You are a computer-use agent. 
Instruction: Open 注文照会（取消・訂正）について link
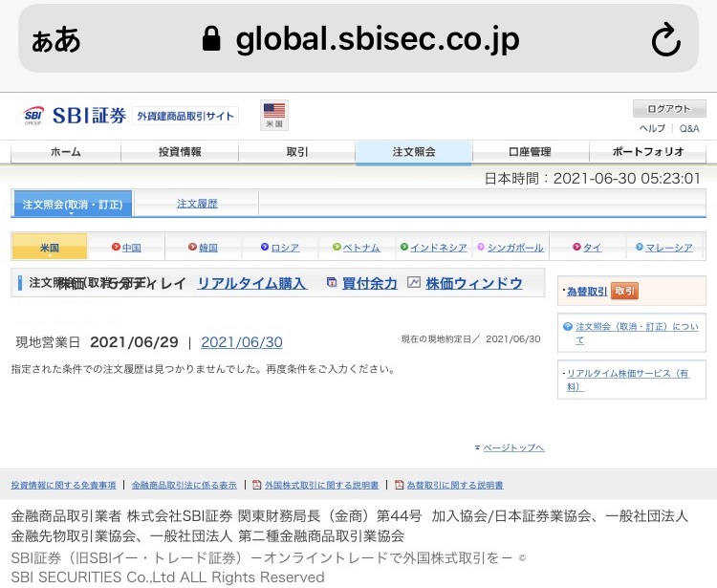pos(637,333)
